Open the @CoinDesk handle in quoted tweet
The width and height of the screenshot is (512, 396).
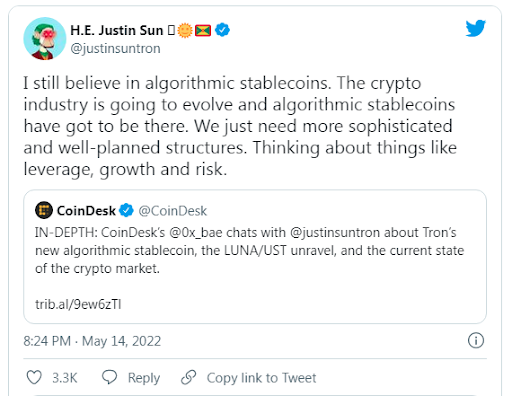point(173,211)
